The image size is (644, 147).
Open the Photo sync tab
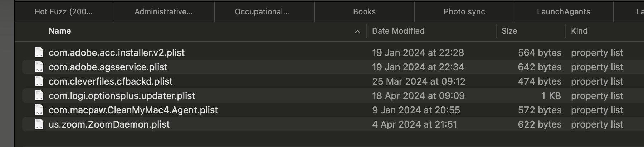tap(464, 12)
